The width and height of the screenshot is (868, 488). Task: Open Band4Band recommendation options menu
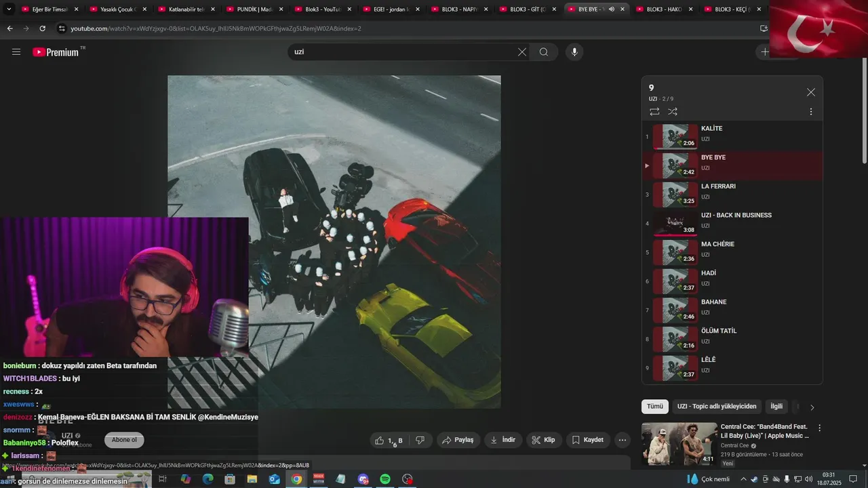(x=819, y=428)
